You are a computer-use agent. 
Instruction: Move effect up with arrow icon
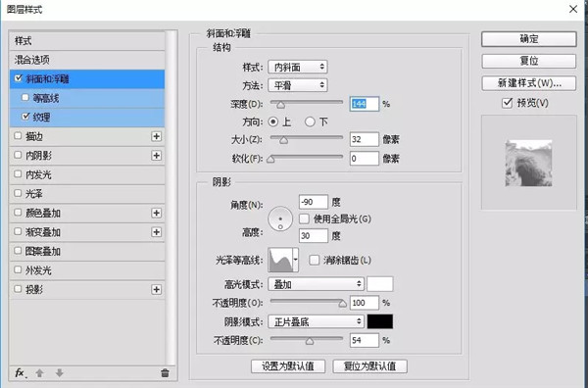(x=39, y=373)
